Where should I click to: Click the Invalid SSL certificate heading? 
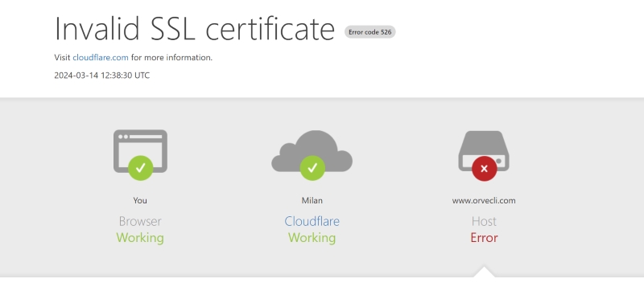195,29
